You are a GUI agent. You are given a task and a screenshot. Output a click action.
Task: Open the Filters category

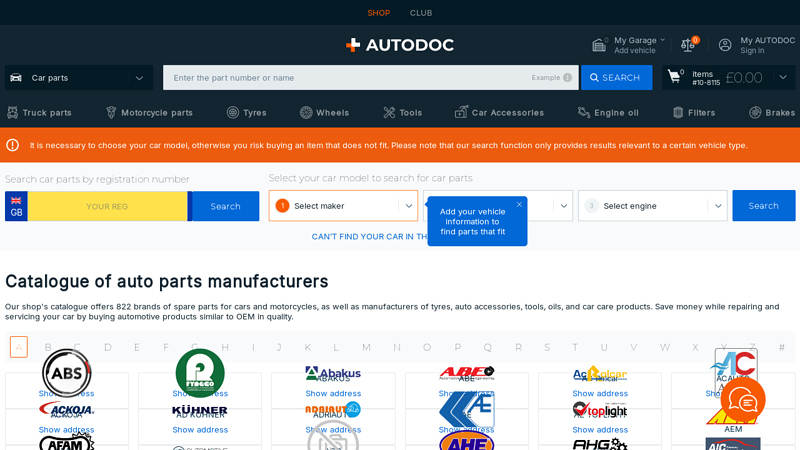point(694,113)
